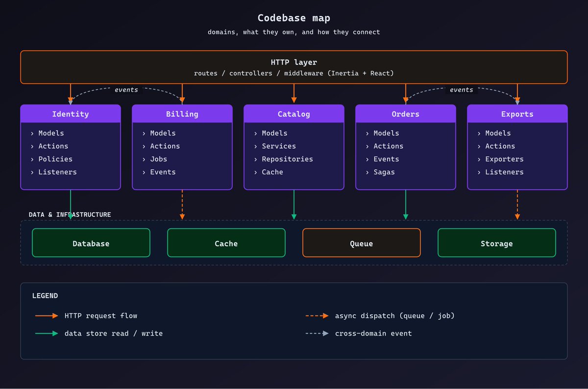Expand Actions under Exports

click(496, 146)
